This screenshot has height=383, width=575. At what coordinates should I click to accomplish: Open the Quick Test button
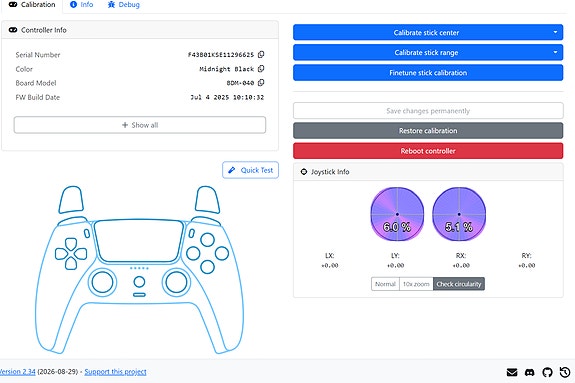point(250,170)
